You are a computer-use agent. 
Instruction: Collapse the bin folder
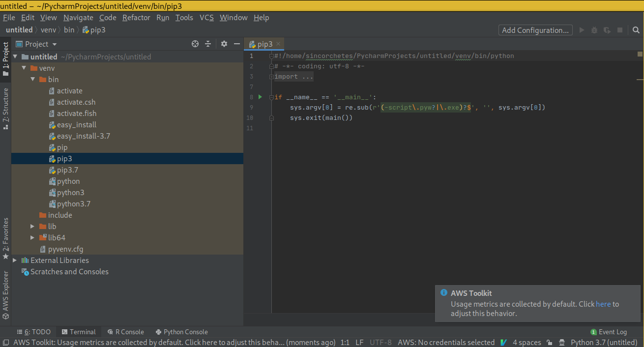32,80
